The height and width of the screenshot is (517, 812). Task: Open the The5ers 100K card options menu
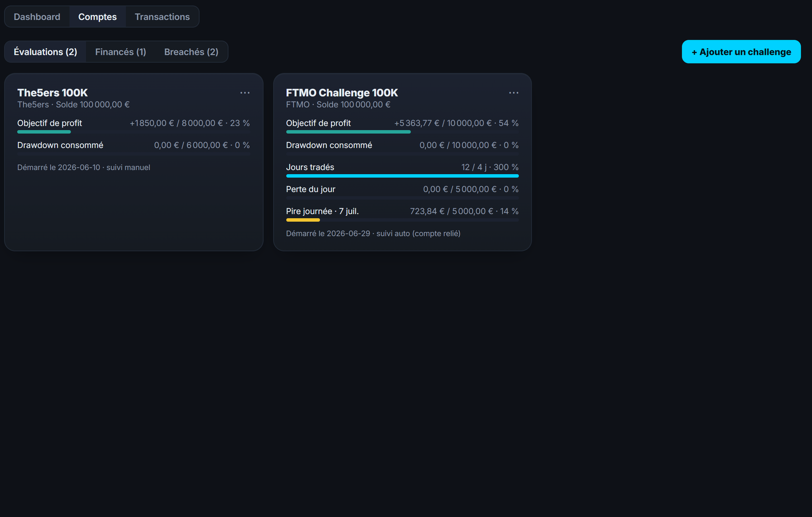tap(245, 93)
